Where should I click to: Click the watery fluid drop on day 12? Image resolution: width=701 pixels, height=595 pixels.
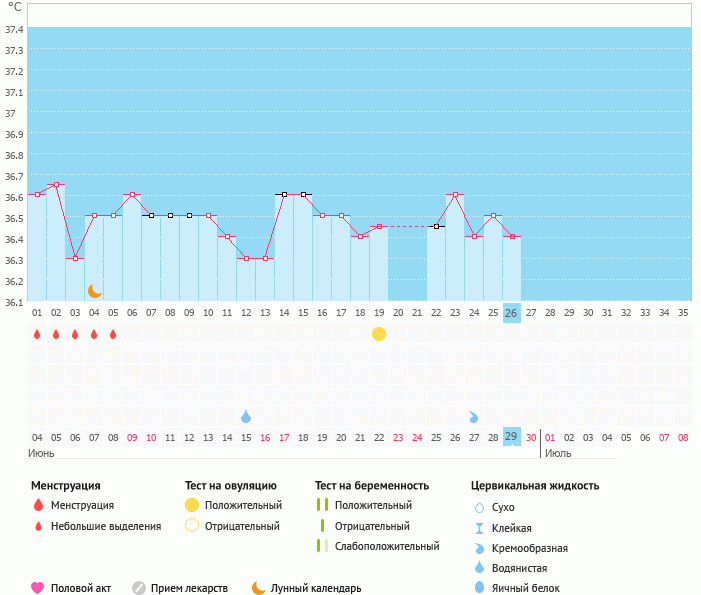pyautogui.click(x=246, y=416)
